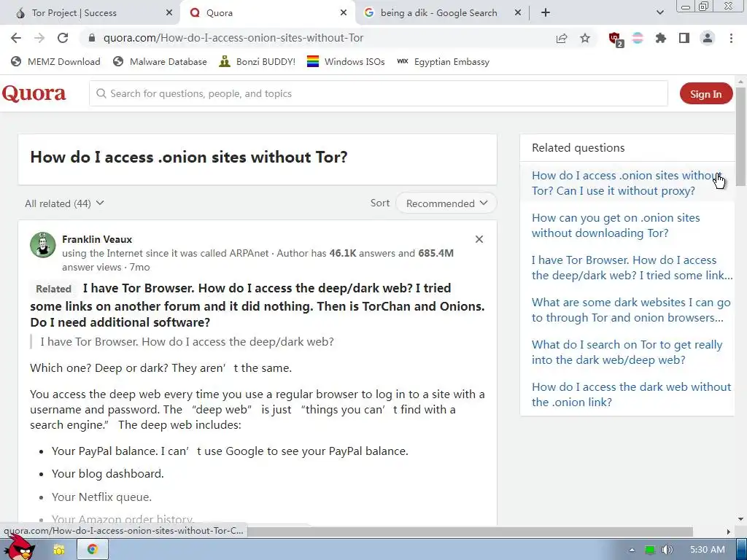This screenshot has width=747, height=560.
Task: Click the Quora logo
Action: click(x=34, y=93)
